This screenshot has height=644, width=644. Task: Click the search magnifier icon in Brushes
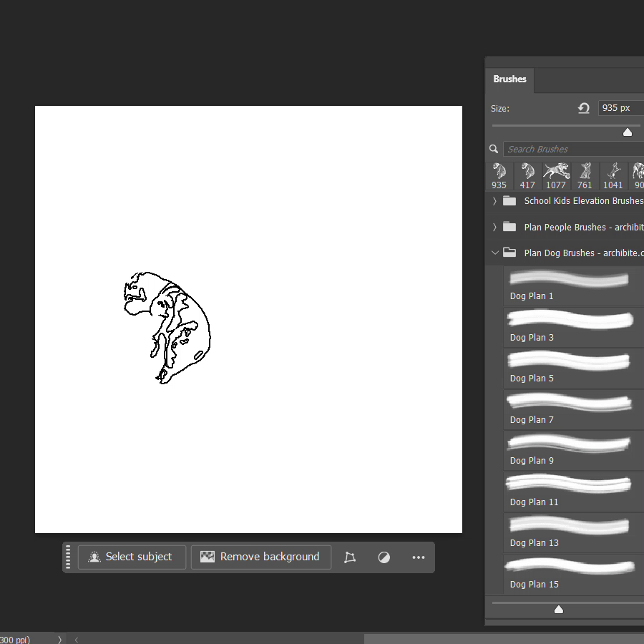494,149
